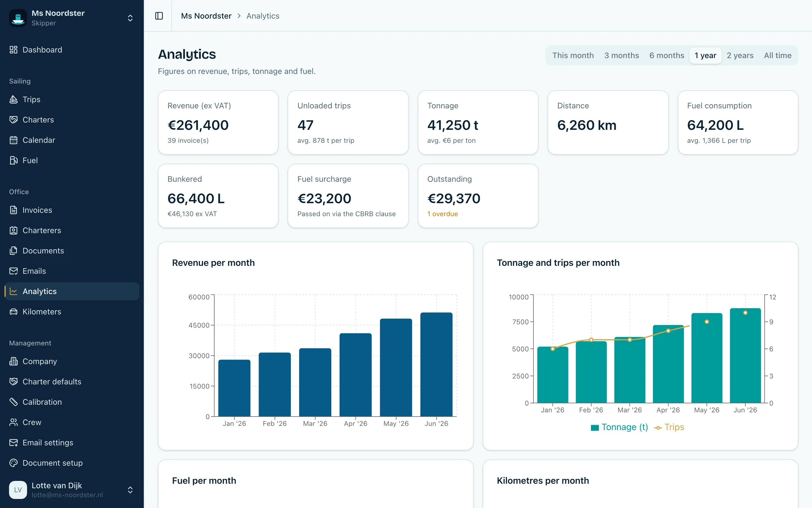
Task: Click the Trips sailboat icon
Action: pyautogui.click(x=14, y=99)
